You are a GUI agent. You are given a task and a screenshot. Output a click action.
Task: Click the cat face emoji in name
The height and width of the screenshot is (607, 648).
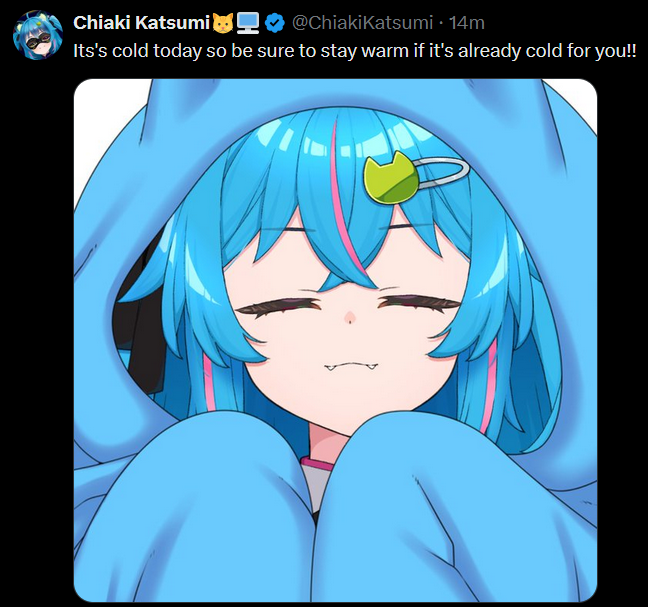click(223, 23)
